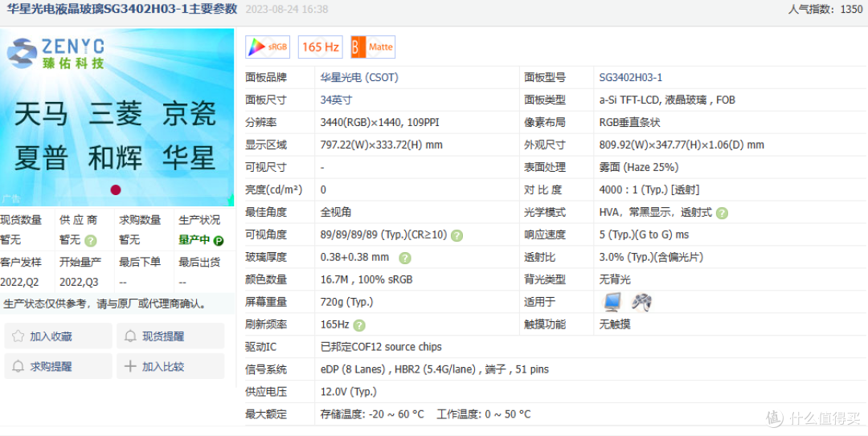Click the Matte surface badge
The width and height of the screenshot is (868, 436).
tap(373, 47)
